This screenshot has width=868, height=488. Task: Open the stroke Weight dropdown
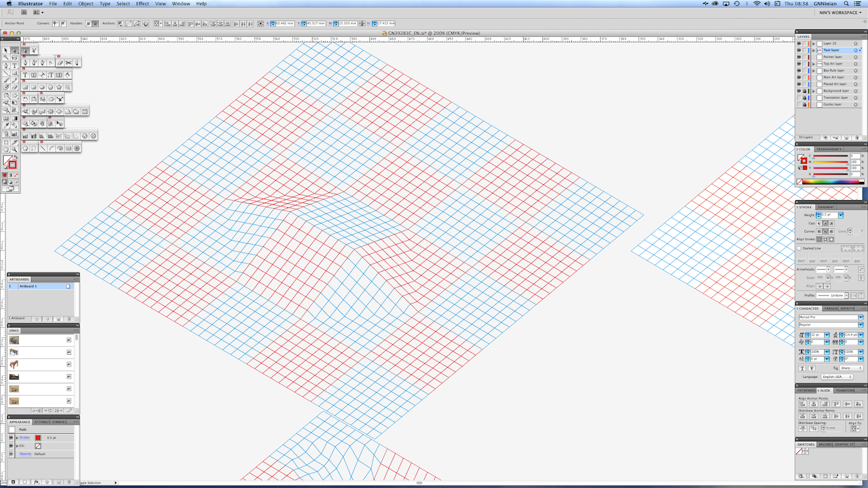tap(840, 215)
